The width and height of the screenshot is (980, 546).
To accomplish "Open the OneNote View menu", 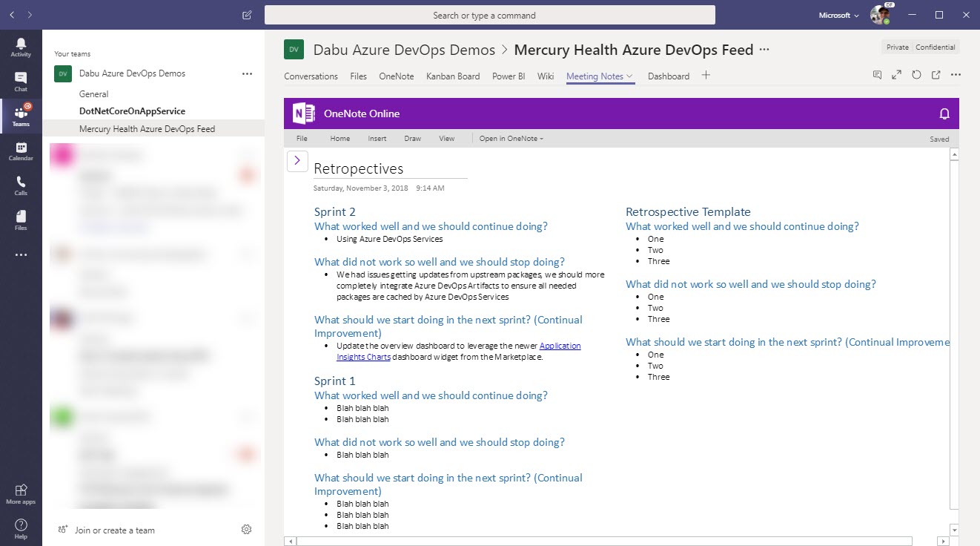I will [x=447, y=139].
